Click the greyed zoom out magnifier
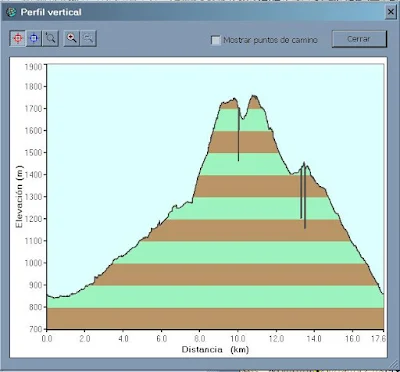This screenshot has width=400, height=372. tap(88, 38)
